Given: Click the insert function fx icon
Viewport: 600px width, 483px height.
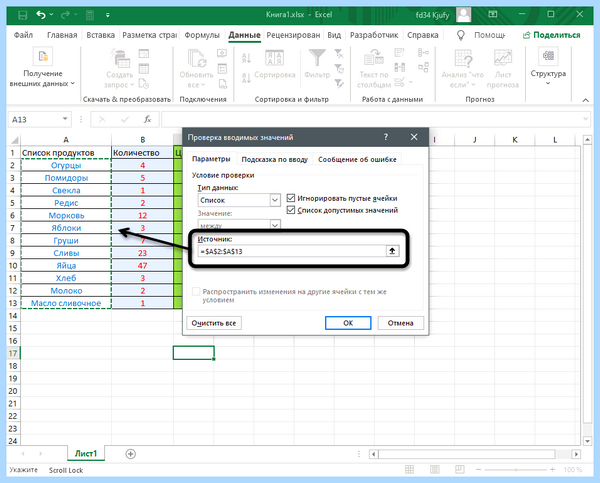Looking at the screenshot, I should coord(147,119).
